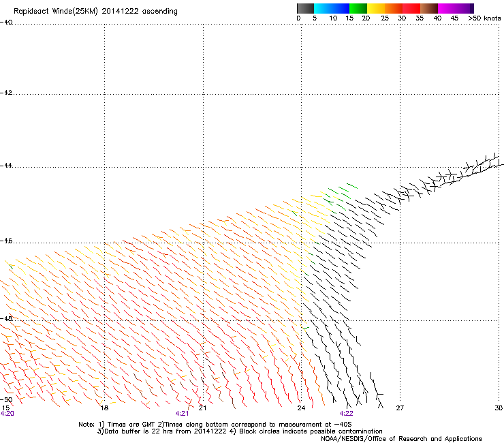Click the yellow 20-25 knots color segment
Viewport: 504px width, 443px height.
click(x=376, y=8)
